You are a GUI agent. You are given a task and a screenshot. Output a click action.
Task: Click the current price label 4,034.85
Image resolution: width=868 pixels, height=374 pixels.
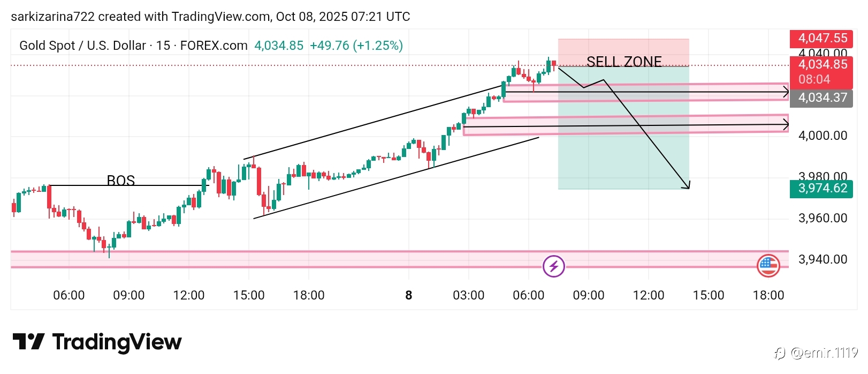pos(821,65)
